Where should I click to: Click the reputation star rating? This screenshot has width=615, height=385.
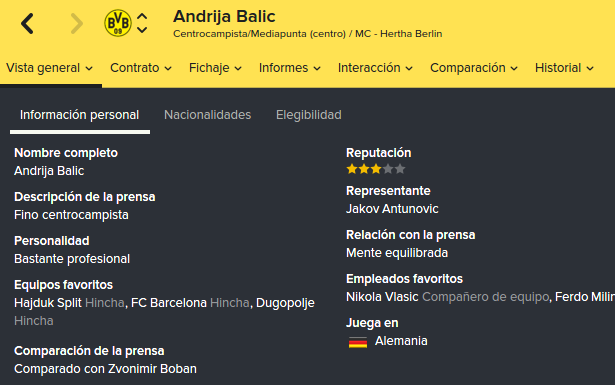click(376, 169)
